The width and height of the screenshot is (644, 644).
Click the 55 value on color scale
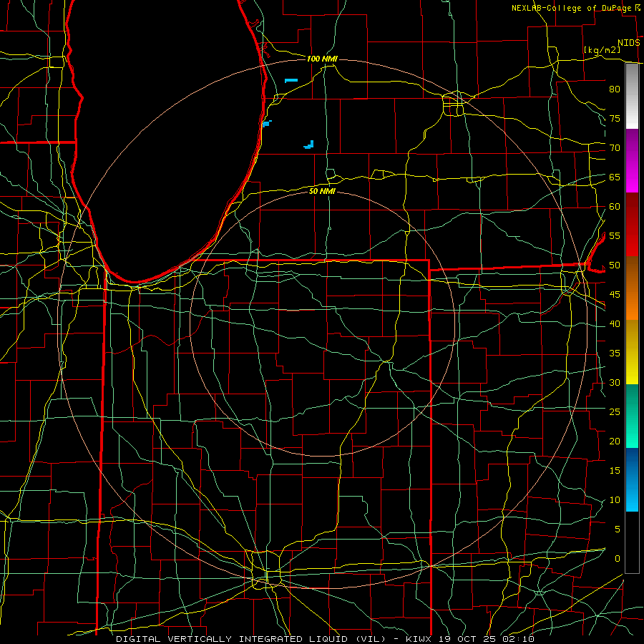click(x=615, y=235)
